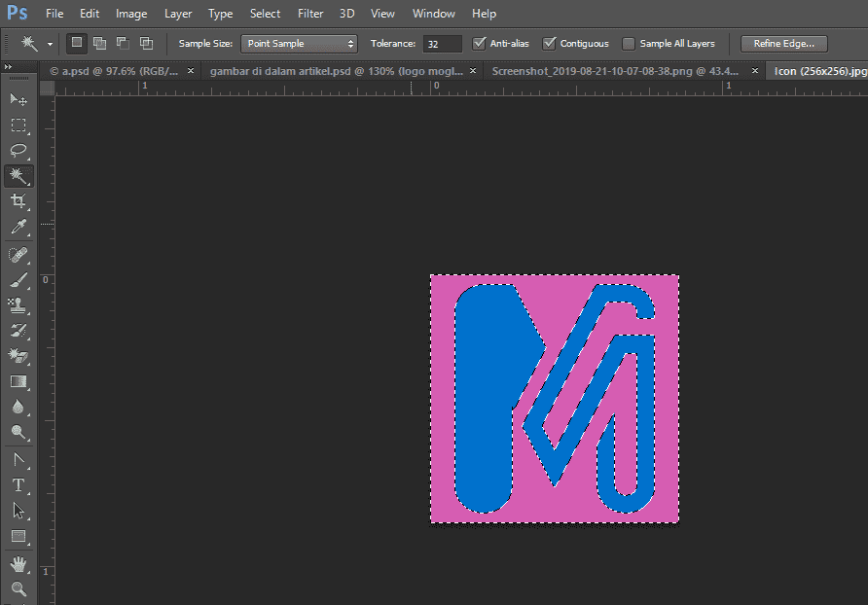The height and width of the screenshot is (605, 868).
Task: Select the Healing Brush tool
Action: coord(18,256)
